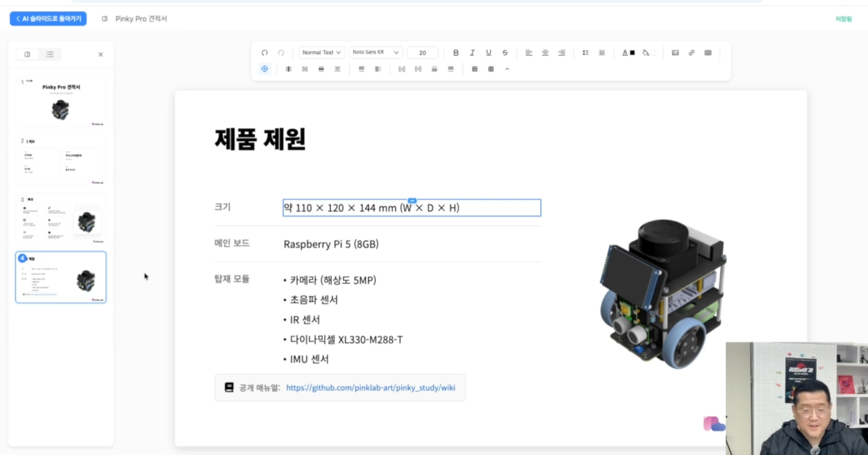Insert an image with the picture icon
Viewport: 868px width, 455px height.
[x=675, y=53]
